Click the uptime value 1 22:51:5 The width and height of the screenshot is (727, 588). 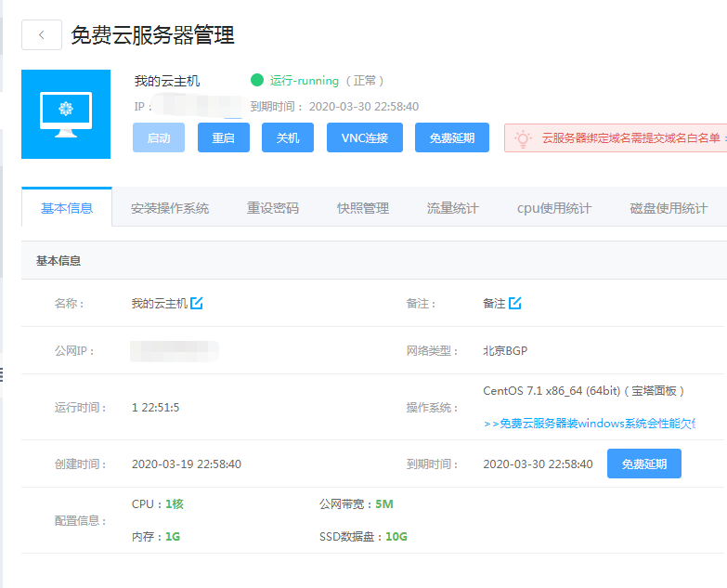click(155, 407)
